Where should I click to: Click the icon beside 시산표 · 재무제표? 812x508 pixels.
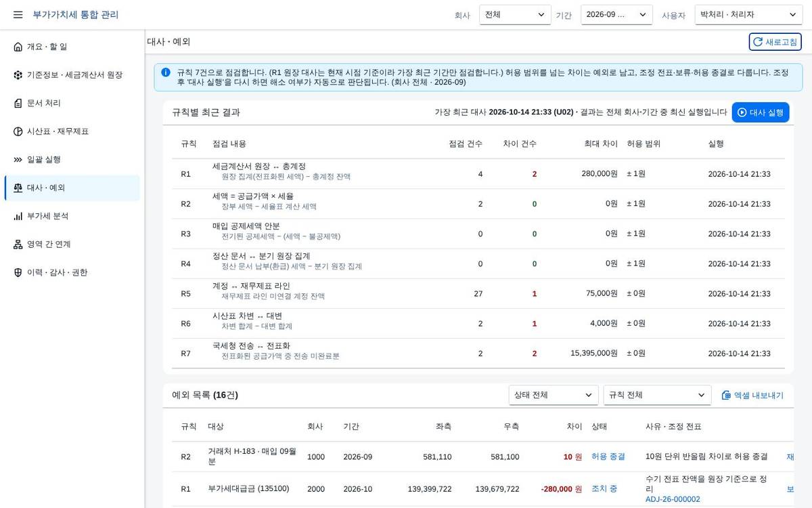tap(18, 131)
